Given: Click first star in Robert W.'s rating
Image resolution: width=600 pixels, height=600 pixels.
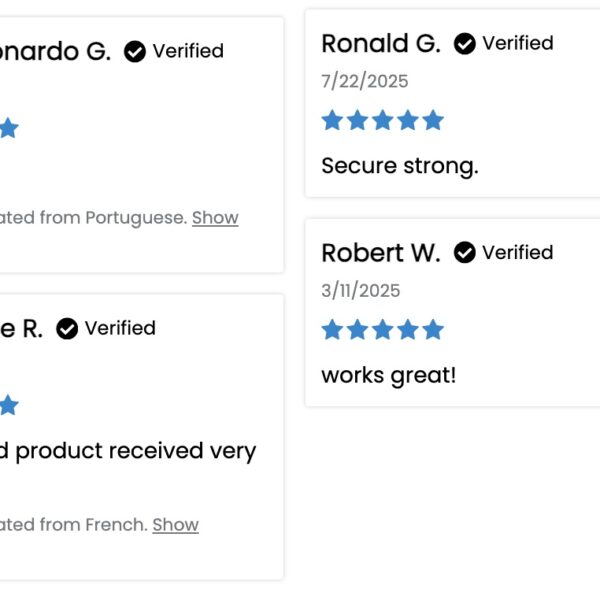Looking at the screenshot, I should [332, 329].
